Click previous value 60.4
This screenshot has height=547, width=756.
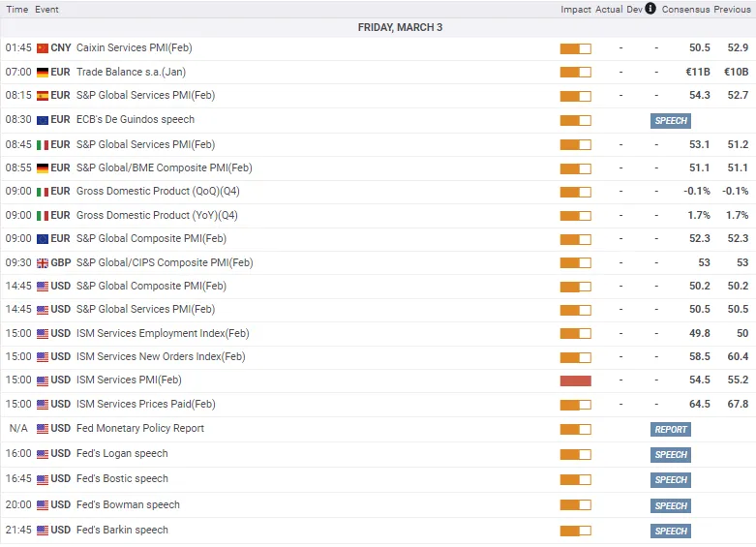click(x=738, y=356)
